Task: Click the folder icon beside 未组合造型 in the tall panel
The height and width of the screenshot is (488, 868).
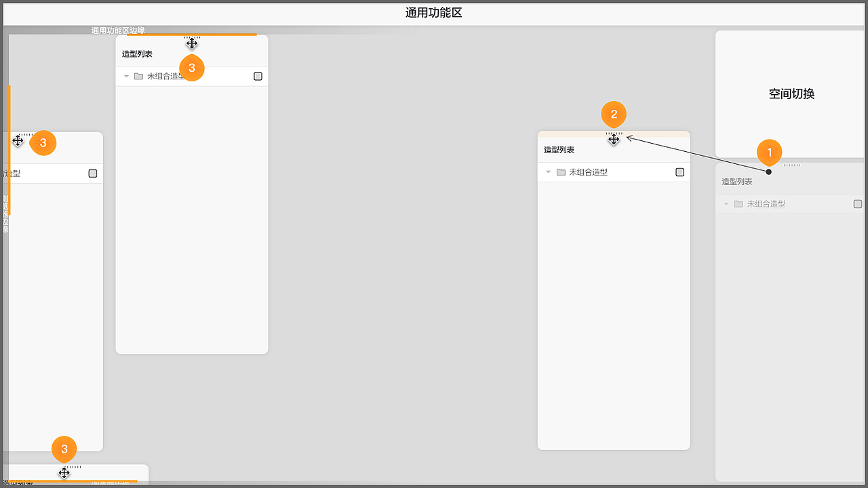Action: coord(138,76)
